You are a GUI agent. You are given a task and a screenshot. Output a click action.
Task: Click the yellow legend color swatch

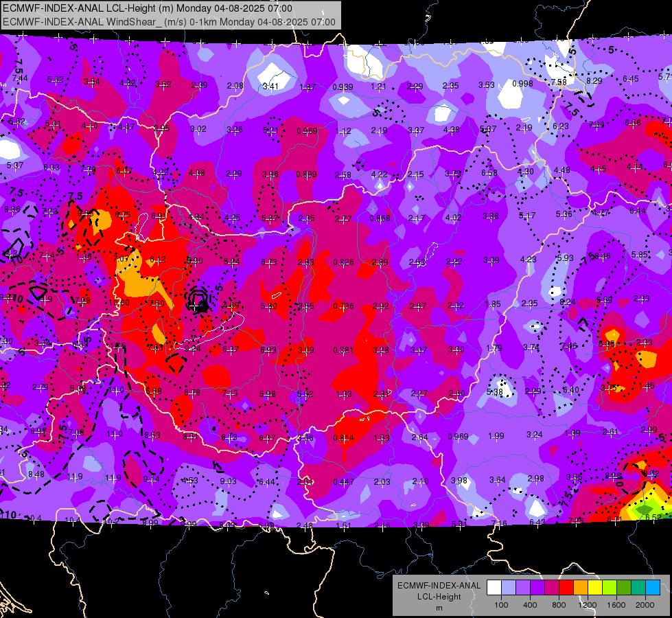[x=595, y=588]
